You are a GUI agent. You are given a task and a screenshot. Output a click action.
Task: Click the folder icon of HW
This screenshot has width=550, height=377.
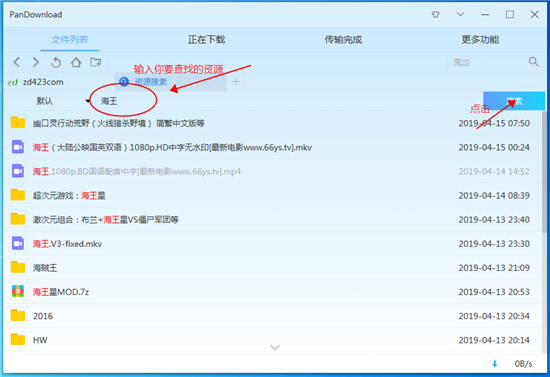click(x=18, y=339)
